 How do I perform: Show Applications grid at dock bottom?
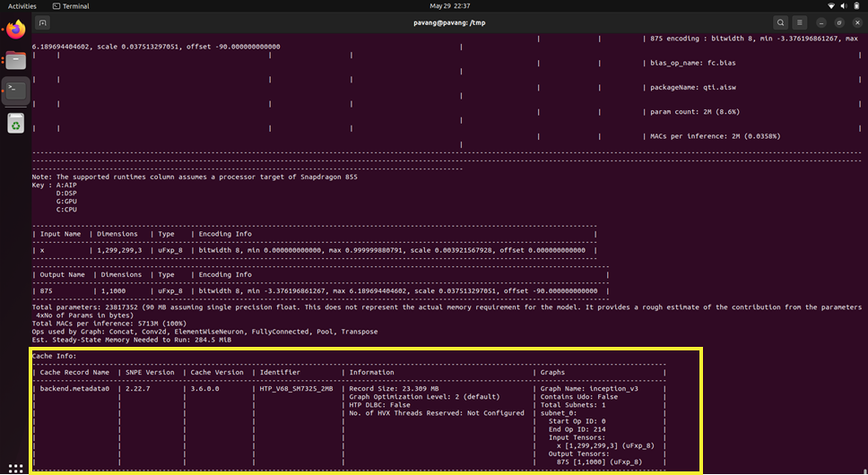pyautogui.click(x=15, y=468)
